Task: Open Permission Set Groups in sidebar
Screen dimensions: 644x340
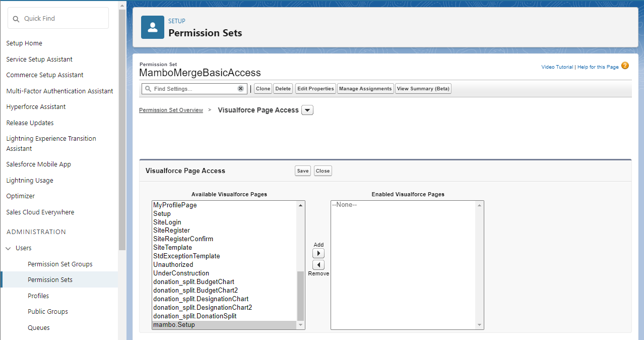Action: [x=60, y=264]
